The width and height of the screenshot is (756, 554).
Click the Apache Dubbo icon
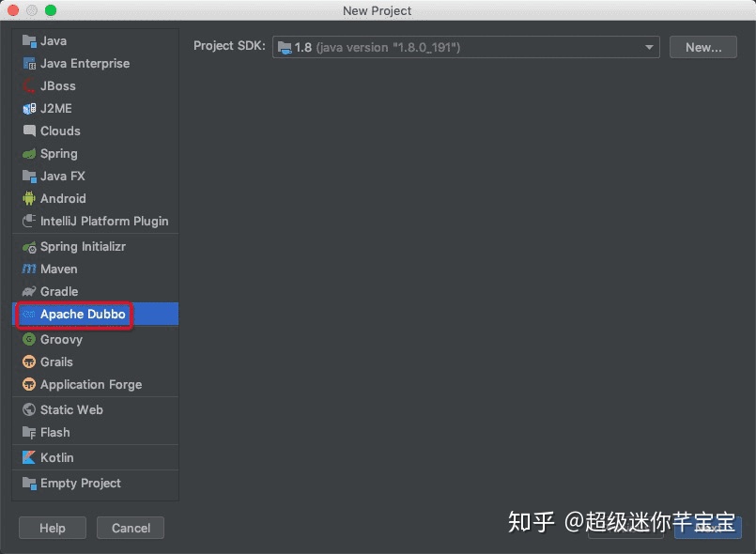[x=29, y=315]
